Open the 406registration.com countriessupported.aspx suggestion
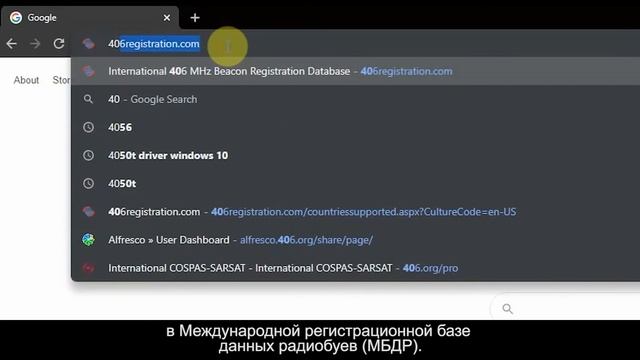The image size is (640, 360). click(356, 212)
